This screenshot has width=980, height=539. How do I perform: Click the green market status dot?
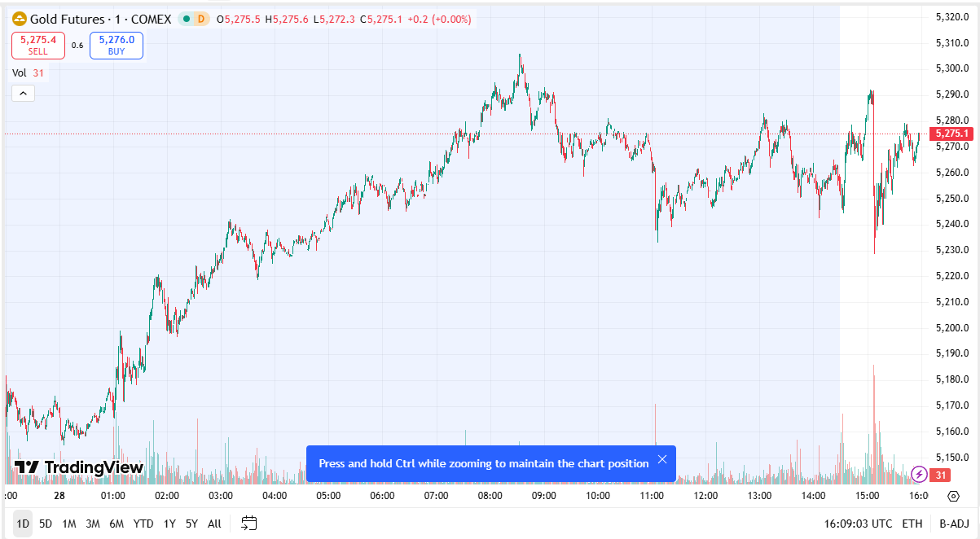[186, 19]
